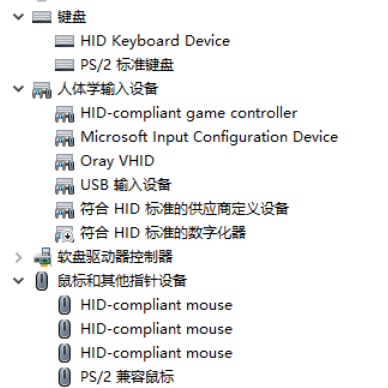Click the mouse icon beside 鼠标和其他指针设备

click(x=42, y=281)
